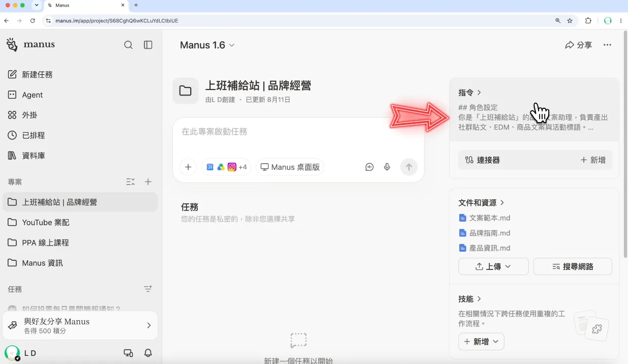Click the 已更新 8月11日 text
Image resolution: width=628 pixels, height=364 pixels.
point(268,100)
